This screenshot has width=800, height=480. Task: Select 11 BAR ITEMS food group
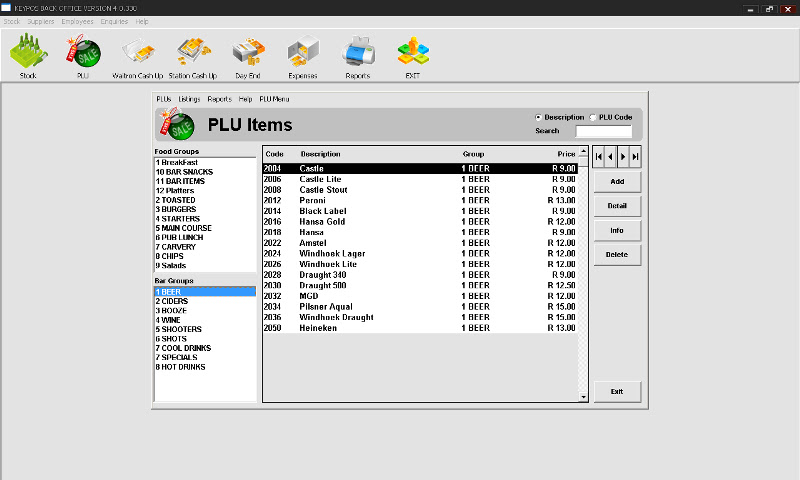[205, 181]
